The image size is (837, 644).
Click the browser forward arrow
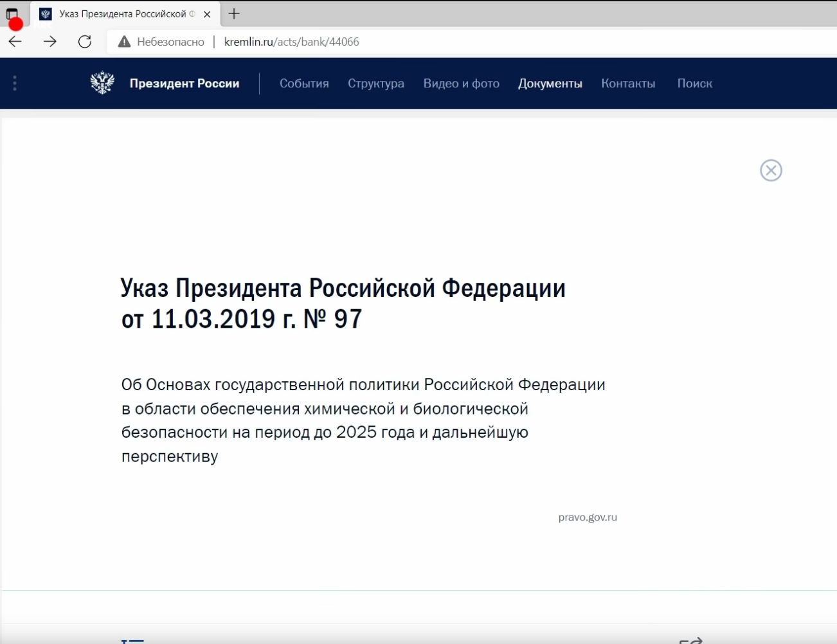[50, 42]
